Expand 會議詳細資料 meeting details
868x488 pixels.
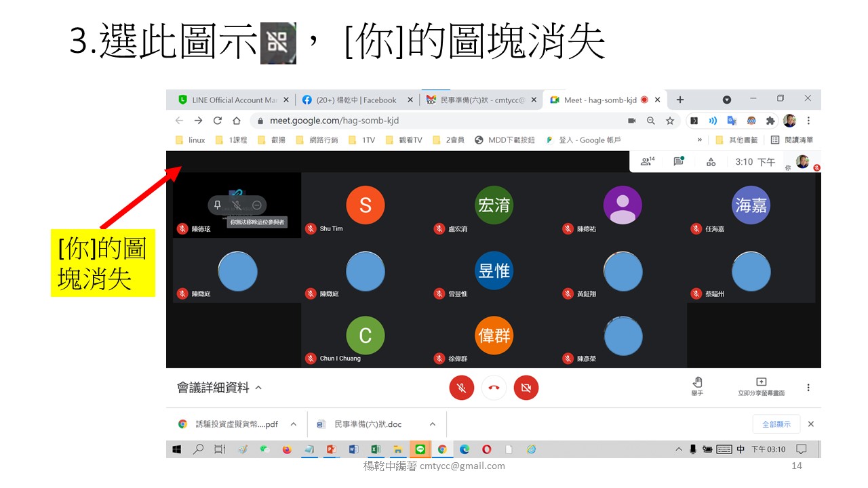[x=219, y=388]
